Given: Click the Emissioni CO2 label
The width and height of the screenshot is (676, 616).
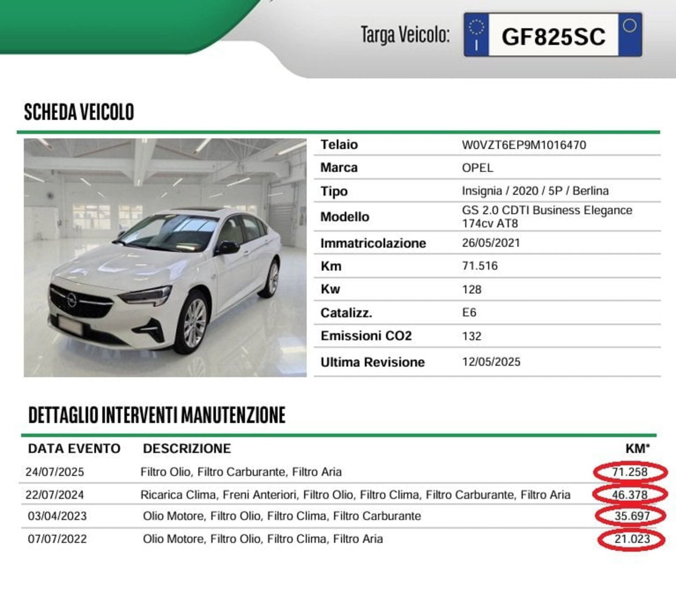Looking at the screenshot, I should [366, 336].
